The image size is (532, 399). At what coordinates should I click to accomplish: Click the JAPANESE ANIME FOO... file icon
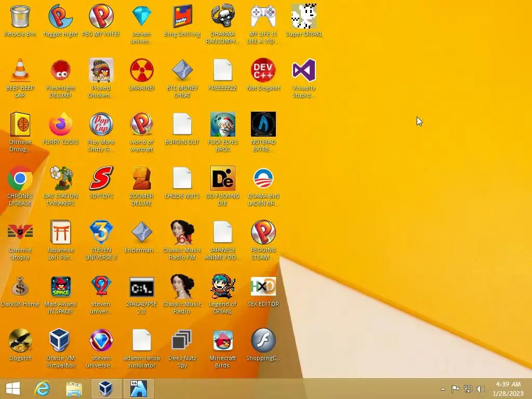(x=222, y=232)
